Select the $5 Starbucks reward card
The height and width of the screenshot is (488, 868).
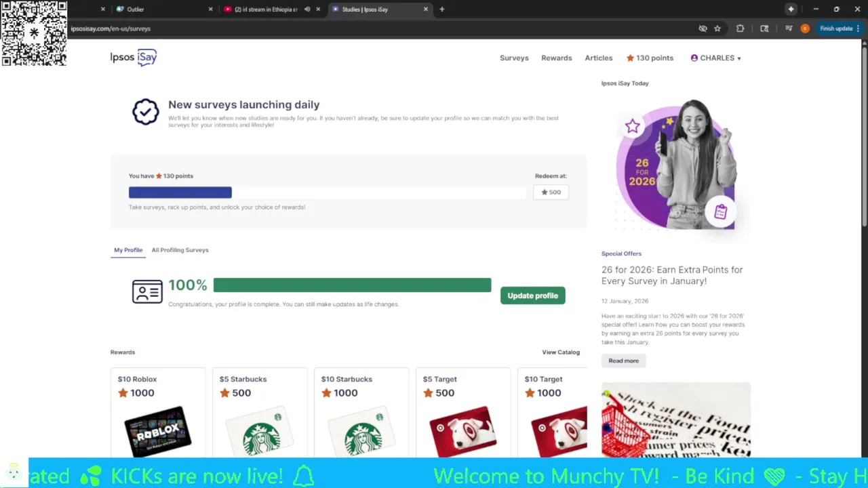pos(260,413)
